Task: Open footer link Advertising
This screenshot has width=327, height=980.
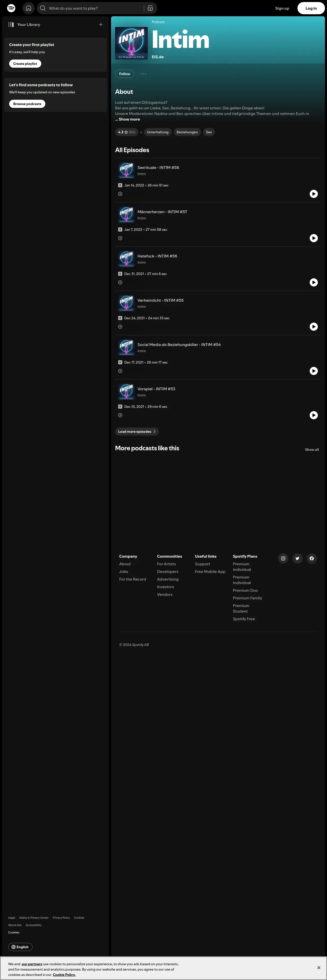Action: tap(168, 579)
